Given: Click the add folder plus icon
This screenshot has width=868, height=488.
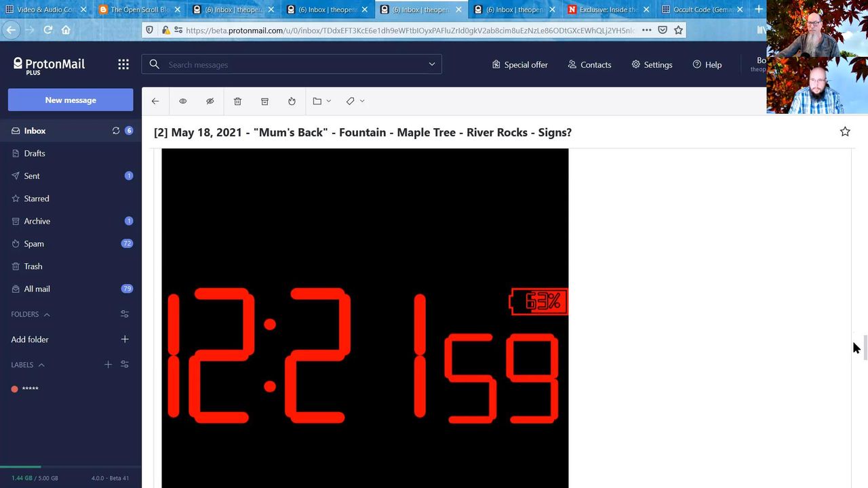Looking at the screenshot, I should click(125, 339).
